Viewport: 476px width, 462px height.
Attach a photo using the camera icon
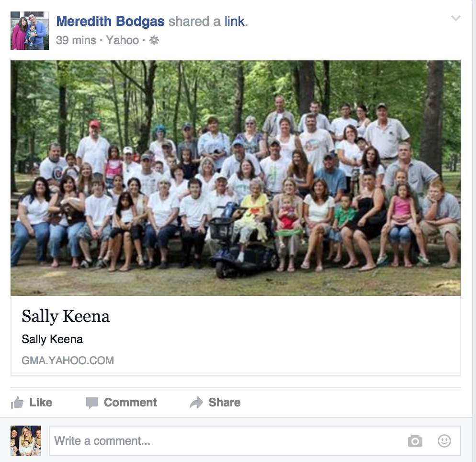coord(415,441)
